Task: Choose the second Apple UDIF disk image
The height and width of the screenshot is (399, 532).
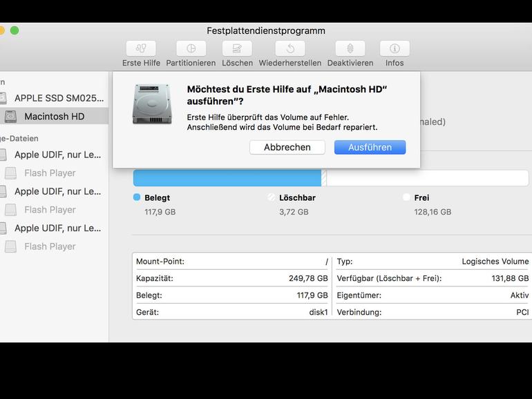Action: click(x=57, y=191)
